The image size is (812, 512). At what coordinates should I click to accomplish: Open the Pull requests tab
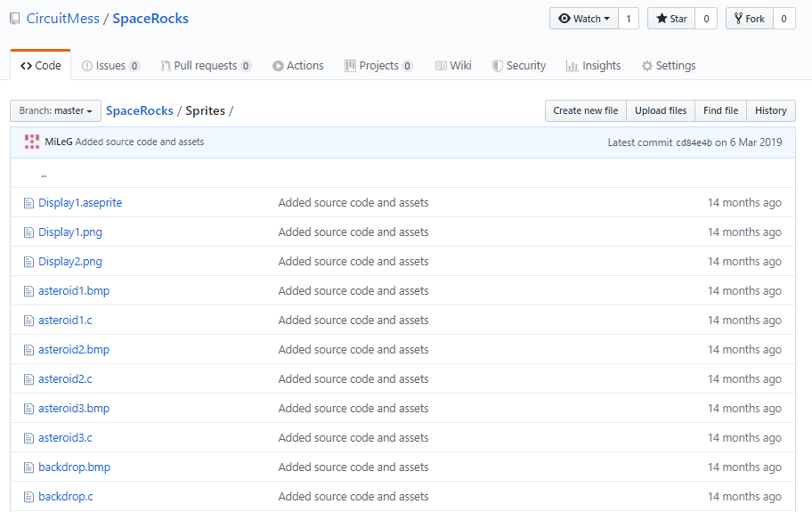tap(206, 66)
